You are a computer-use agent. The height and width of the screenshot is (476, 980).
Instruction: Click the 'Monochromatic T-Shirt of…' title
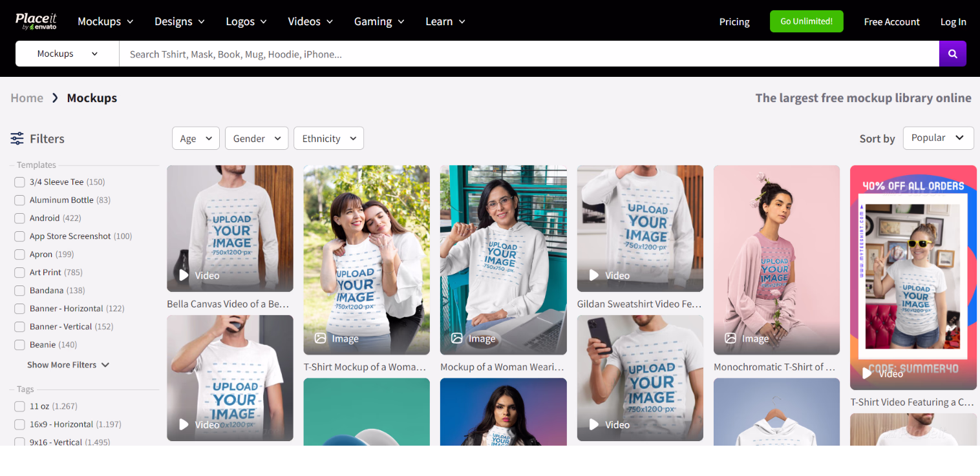[774, 367]
